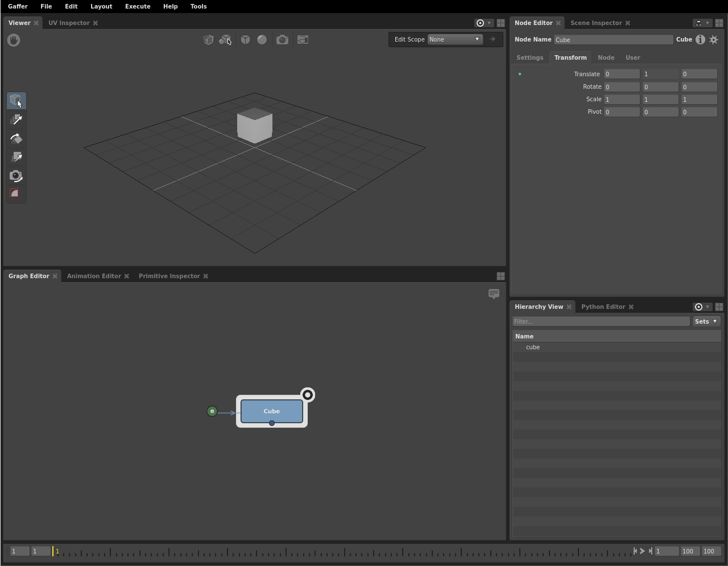
Task: Click the cube object in the Viewer
Action: coord(254,126)
